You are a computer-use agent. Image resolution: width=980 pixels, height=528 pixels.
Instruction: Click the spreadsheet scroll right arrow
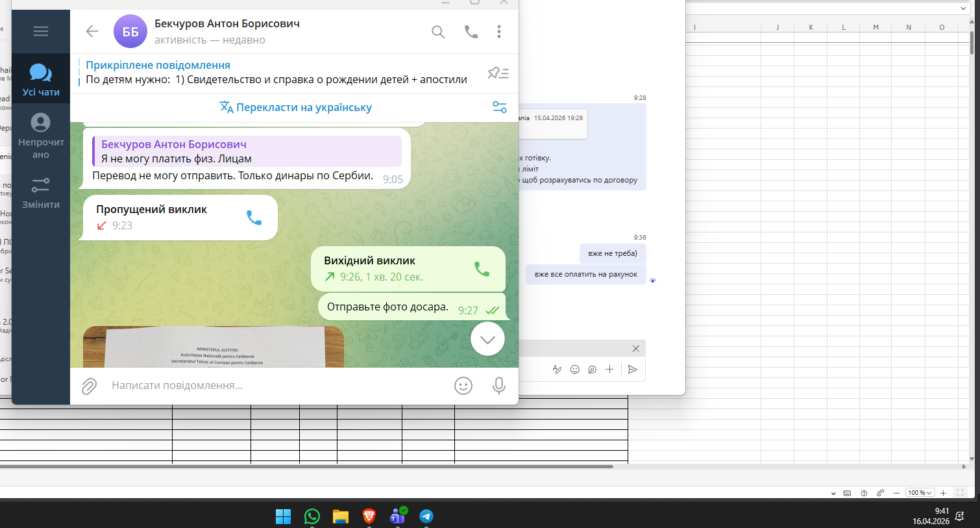[x=963, y=466]
